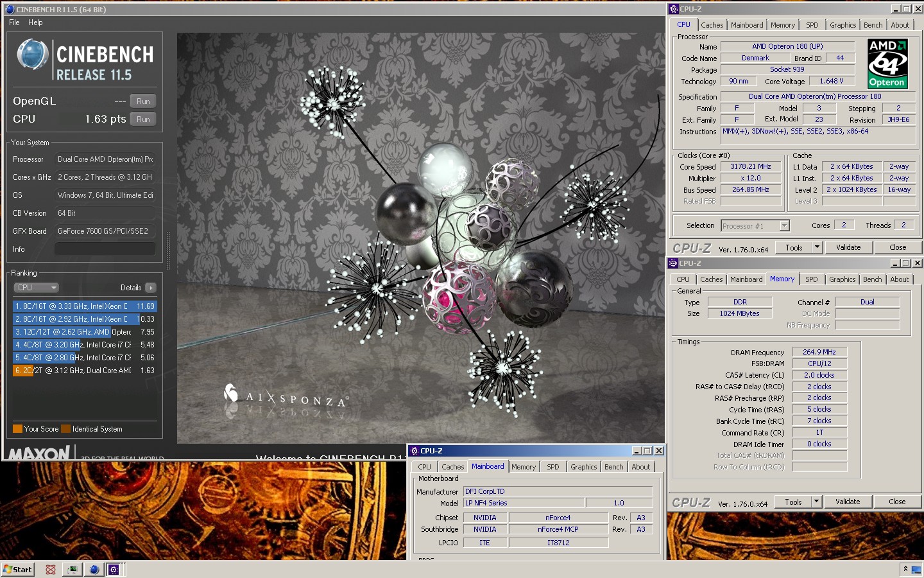The width and height of the screenshot is (924, 578).
Task: Click the Package value Socket 939
Action: click(787, 69)
